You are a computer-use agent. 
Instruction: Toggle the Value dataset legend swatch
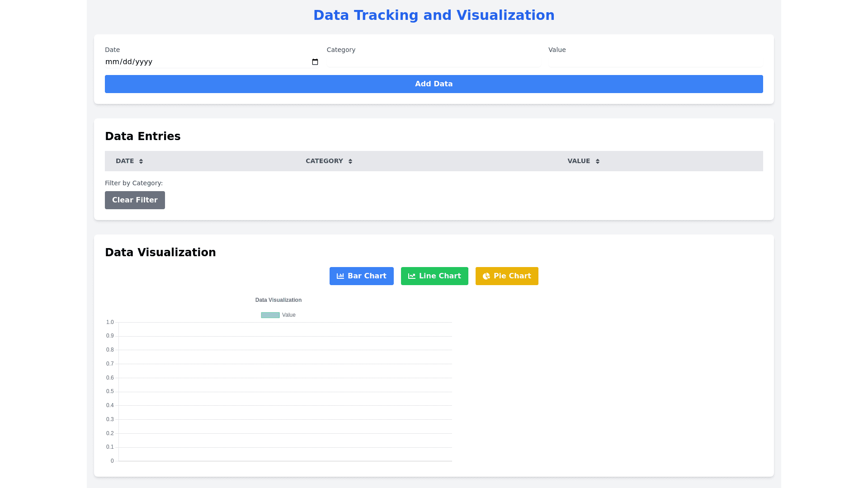[x=270, y=315]
